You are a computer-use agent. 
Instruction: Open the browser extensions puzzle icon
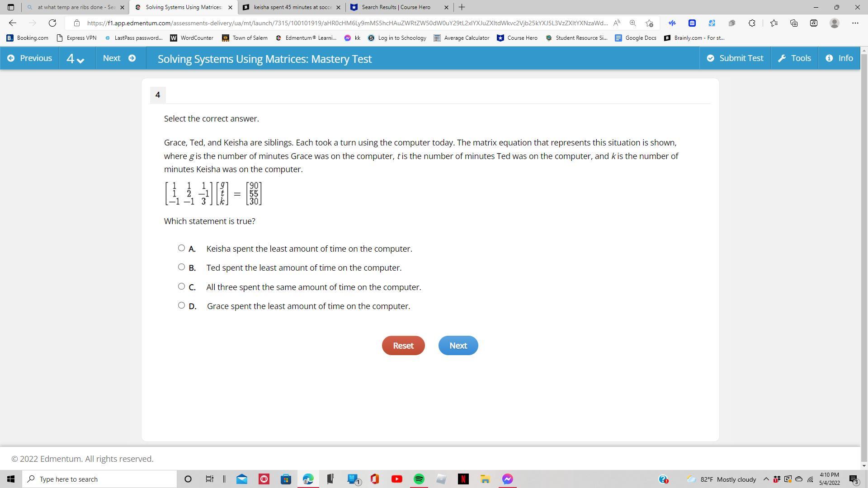point(752,23)
